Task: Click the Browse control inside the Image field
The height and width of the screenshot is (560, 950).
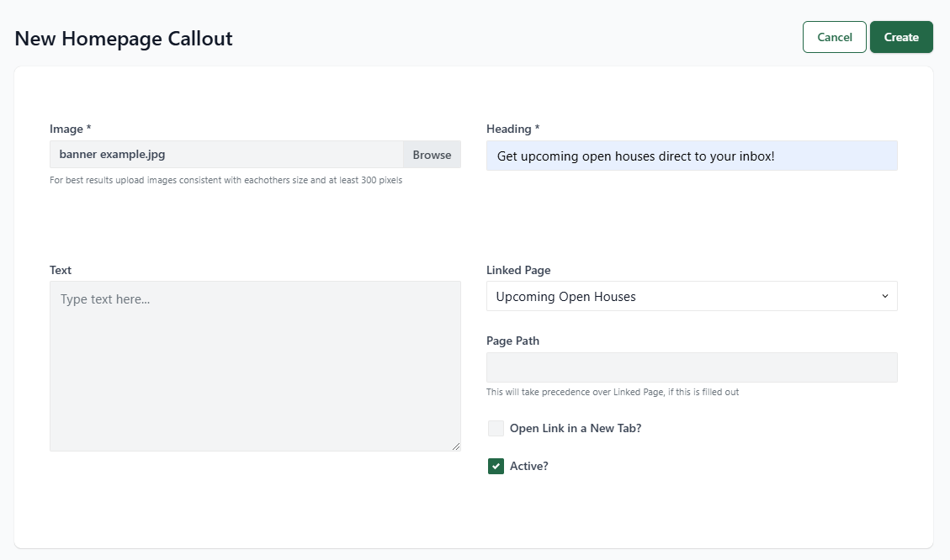Action: click(431, 155)
